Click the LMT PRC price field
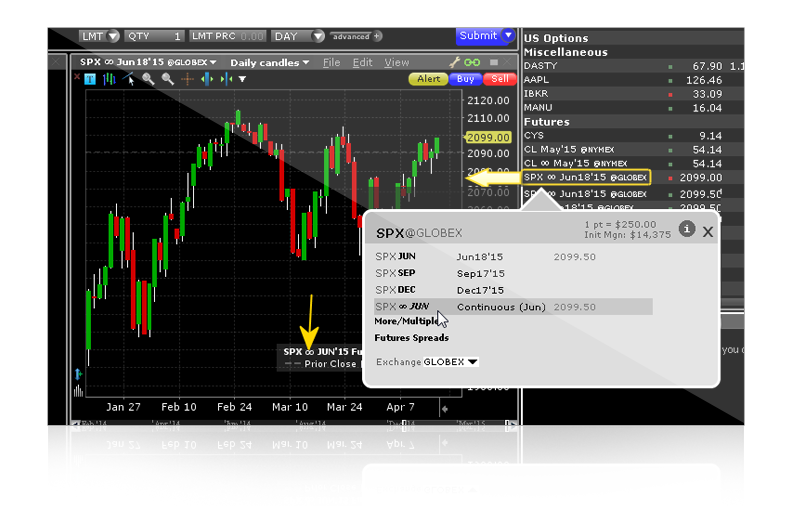800x520 pixels. pyautogui.click(x=228, y=36)
